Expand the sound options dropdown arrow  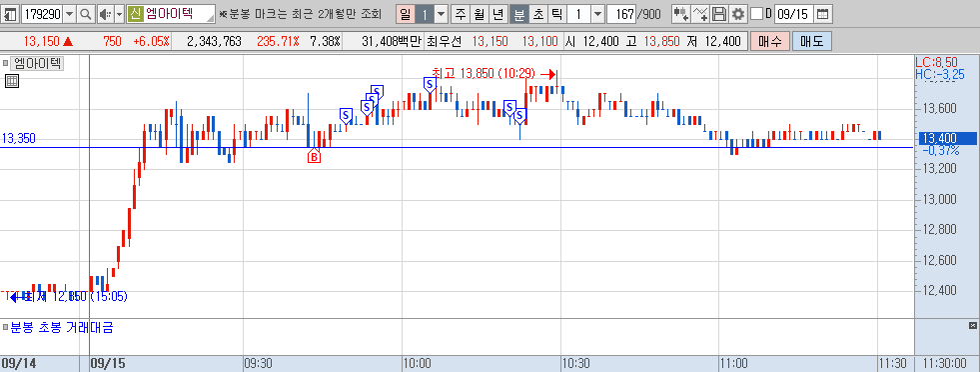119,14
